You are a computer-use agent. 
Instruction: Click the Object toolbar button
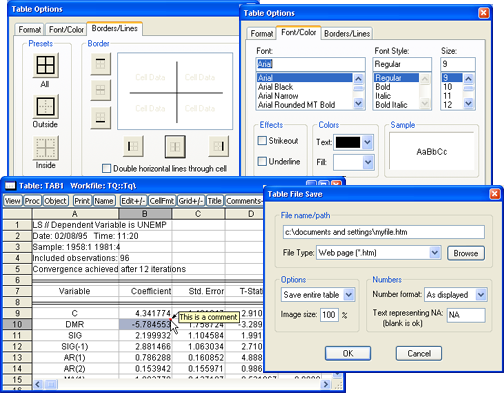(x=56, y=201)
